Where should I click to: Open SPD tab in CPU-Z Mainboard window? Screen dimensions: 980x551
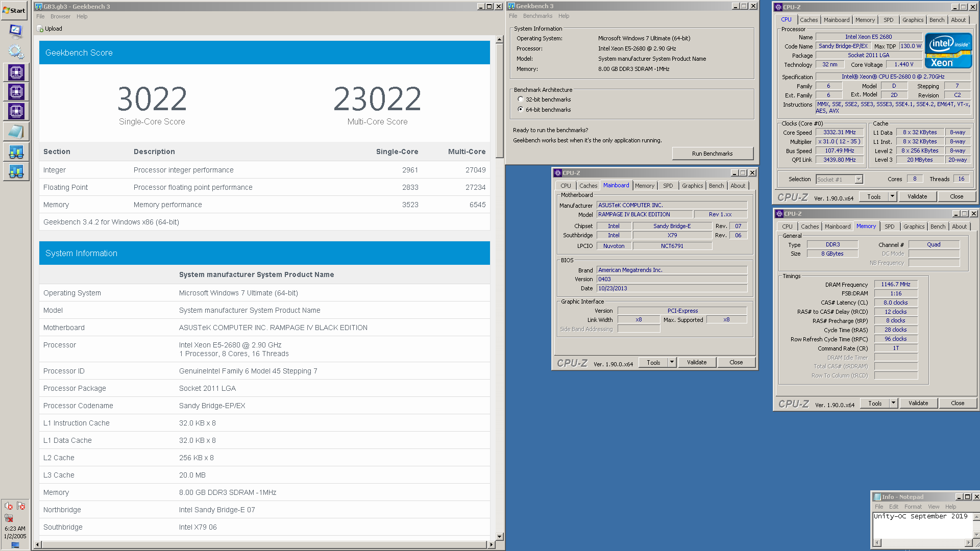(668, 186)
